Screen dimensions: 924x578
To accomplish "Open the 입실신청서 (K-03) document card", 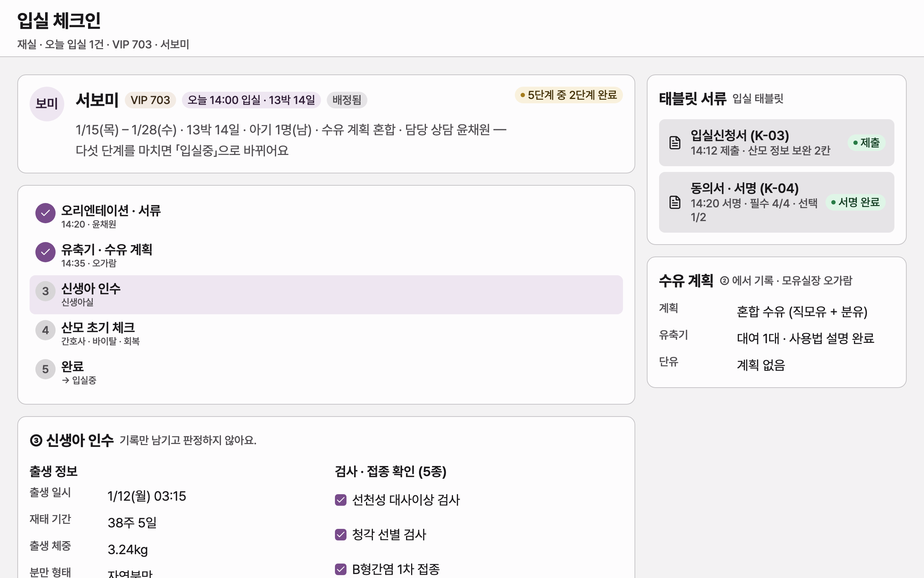I will [x=776, y=143].
